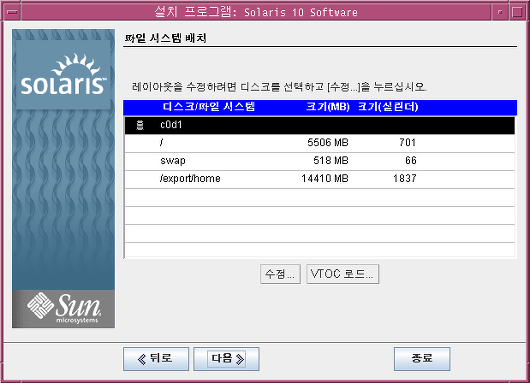Maximize the installer window

pyautogui.click(x=517, y=12)
